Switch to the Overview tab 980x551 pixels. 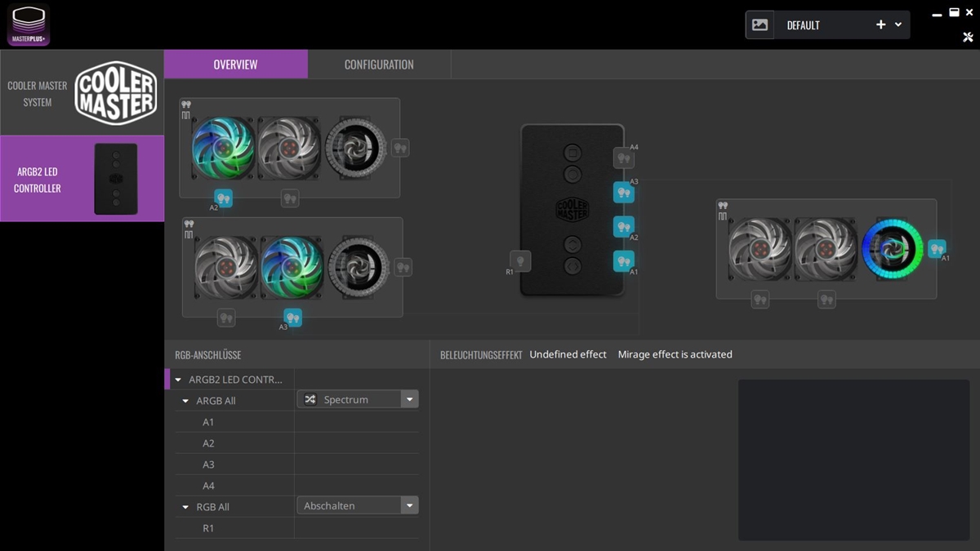click(236, 64)
